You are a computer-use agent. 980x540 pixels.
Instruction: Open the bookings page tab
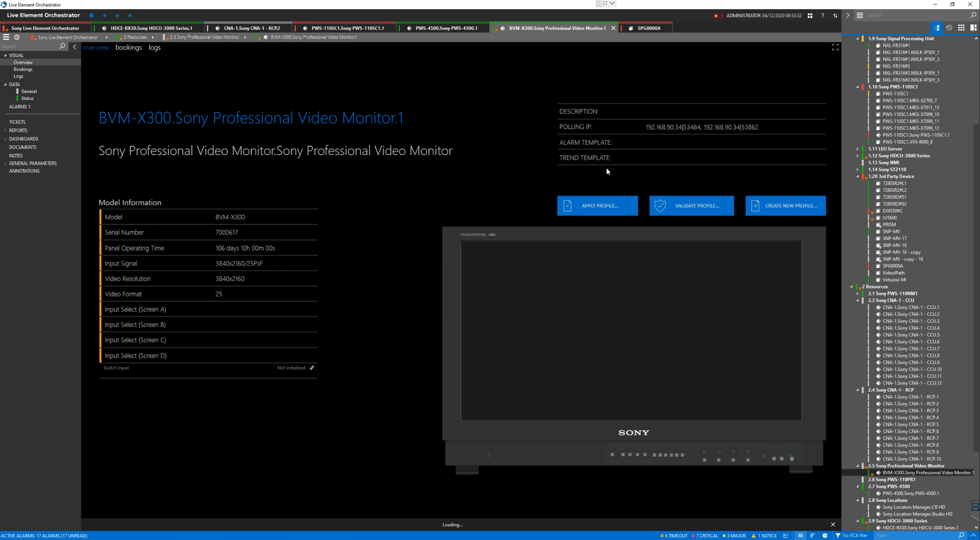(x=128, y=47)
